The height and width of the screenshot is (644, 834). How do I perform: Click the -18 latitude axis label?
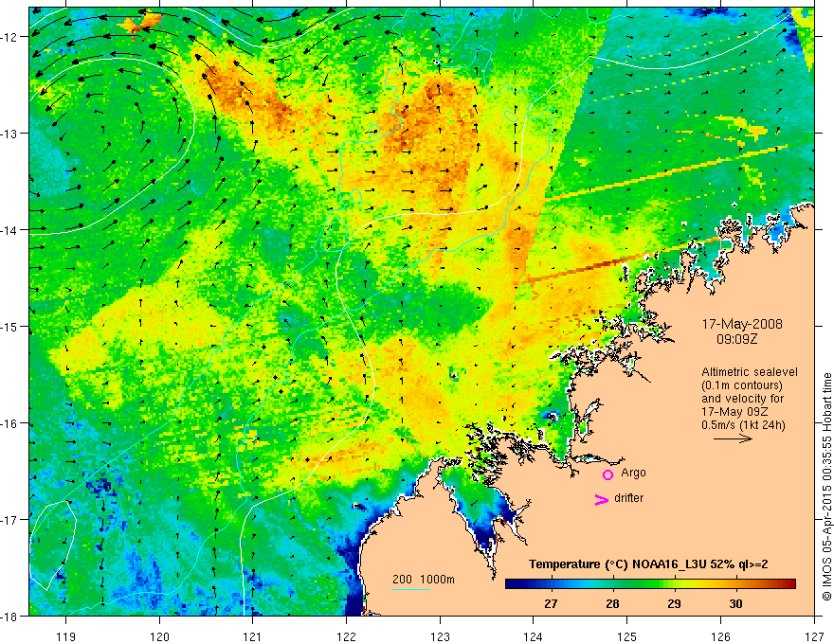[10, 617]
